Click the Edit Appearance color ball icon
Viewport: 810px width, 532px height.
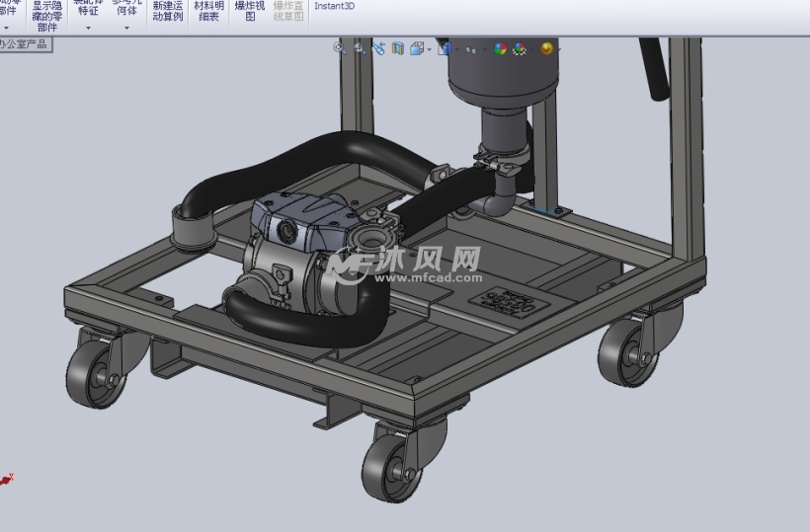[500, 48]
